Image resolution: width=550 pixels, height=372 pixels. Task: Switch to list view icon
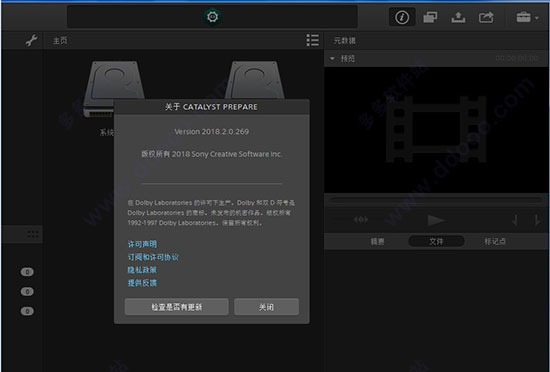pos(312,40)
